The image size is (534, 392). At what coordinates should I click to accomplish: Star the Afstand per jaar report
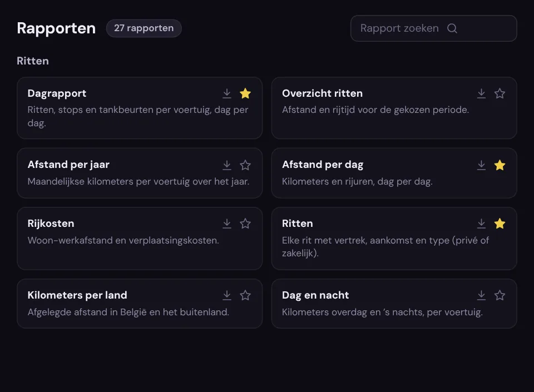[x=245, y=165]
